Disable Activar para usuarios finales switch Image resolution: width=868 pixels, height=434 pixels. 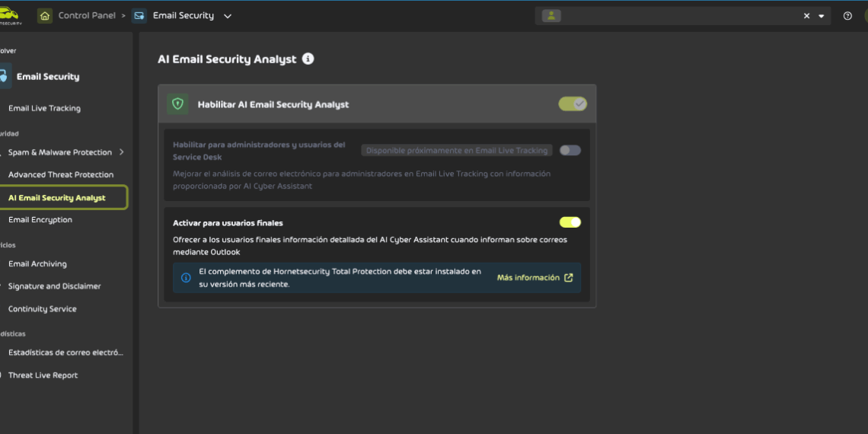tap(570, 222)
